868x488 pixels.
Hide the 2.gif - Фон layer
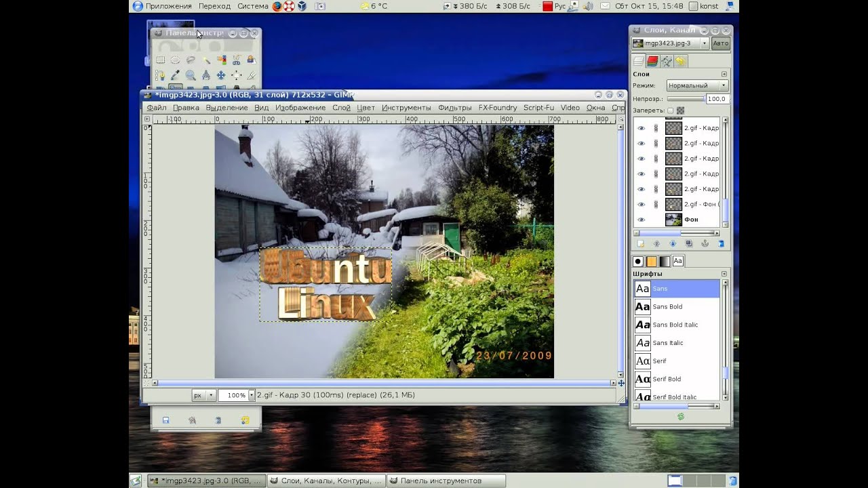pos(641,204)
